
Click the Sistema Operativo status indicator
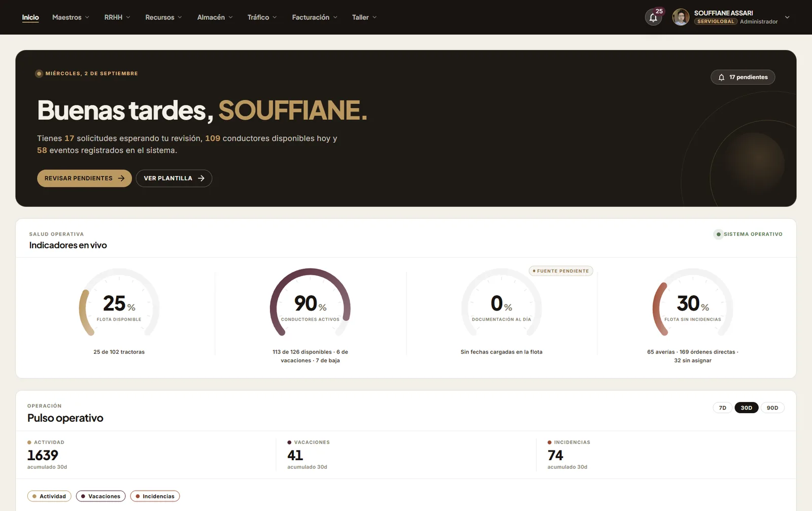click(749, 234)
